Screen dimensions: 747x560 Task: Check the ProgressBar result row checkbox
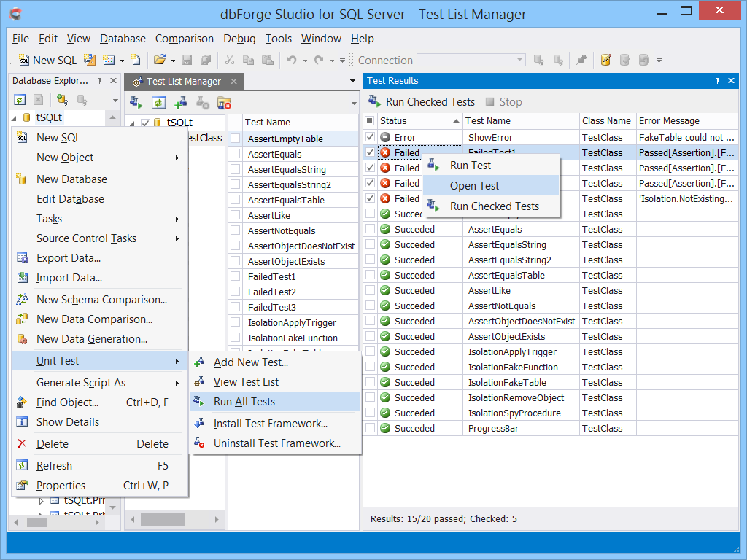point(370,428)
